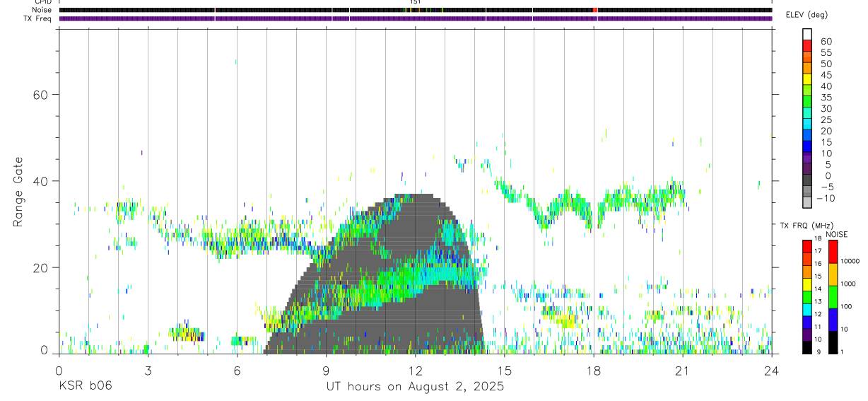Image resolution: width=868 pixels, height=401 pixels.
Task: Click the 'KSR b06' radar beam label
Action: 85,386
